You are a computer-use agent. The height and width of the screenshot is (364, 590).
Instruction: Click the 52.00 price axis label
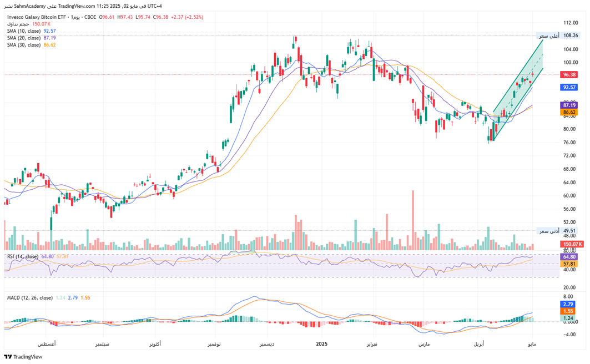coord(569,223)
